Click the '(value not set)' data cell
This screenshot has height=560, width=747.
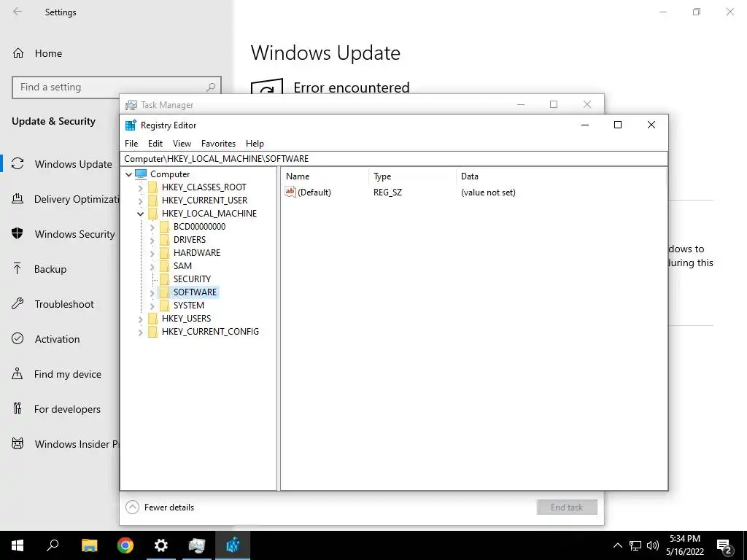point(488,192)
